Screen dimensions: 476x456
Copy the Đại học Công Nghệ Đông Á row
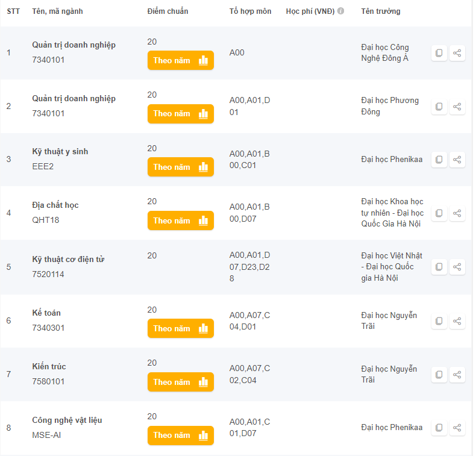(x=439, y=53)
